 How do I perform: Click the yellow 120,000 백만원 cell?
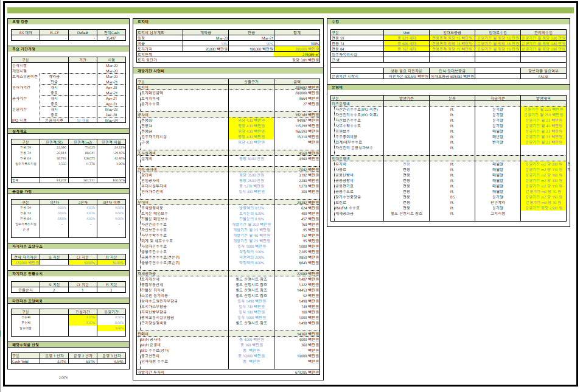pos(26,262)
